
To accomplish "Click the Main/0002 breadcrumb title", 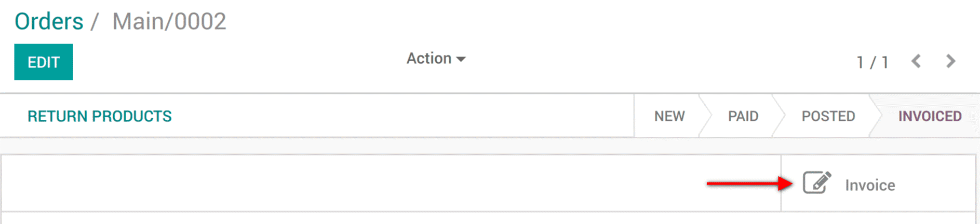I will (169, 21).
